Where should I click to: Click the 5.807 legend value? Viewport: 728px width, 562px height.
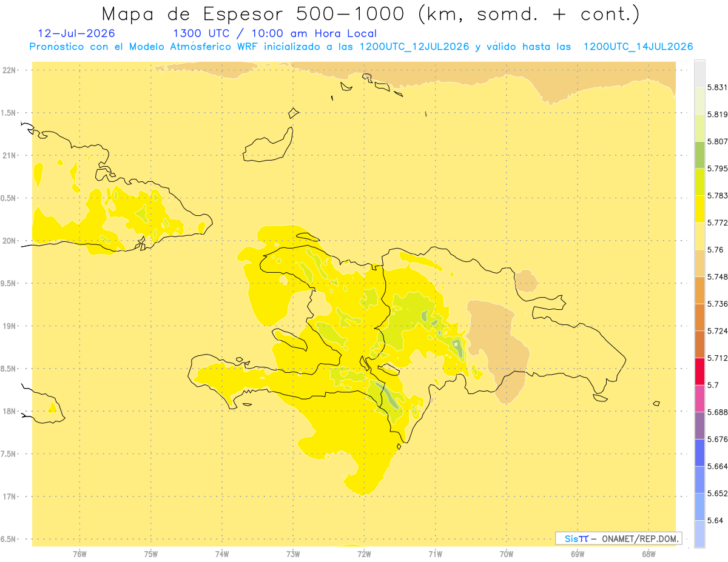pyautogui.click(x=717, y=141)
